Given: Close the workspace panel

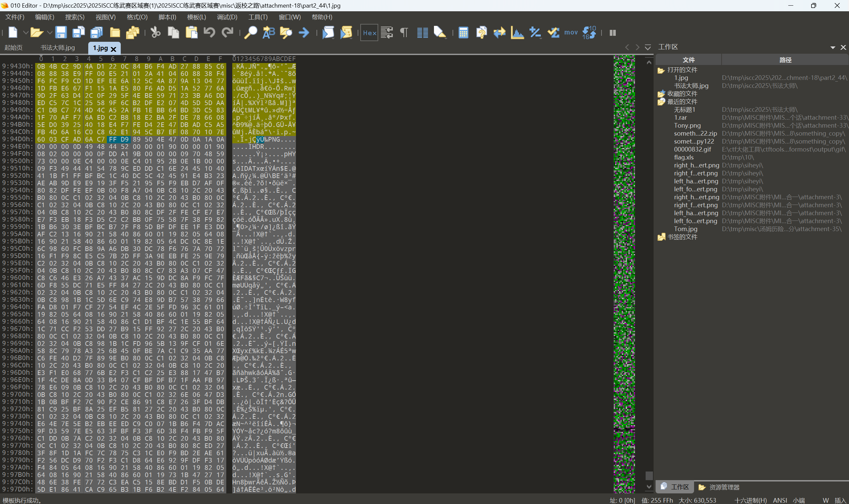Looking at the screenshot, I should [843, 47].
